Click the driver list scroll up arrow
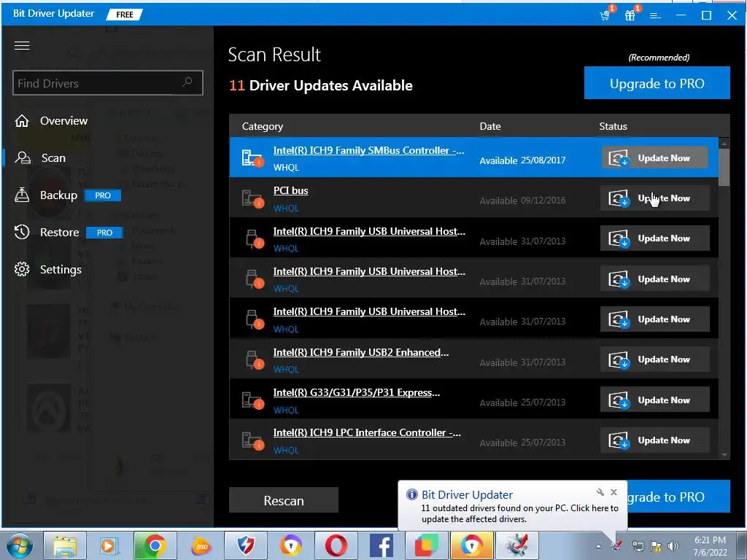 click(x=724, y=144)
